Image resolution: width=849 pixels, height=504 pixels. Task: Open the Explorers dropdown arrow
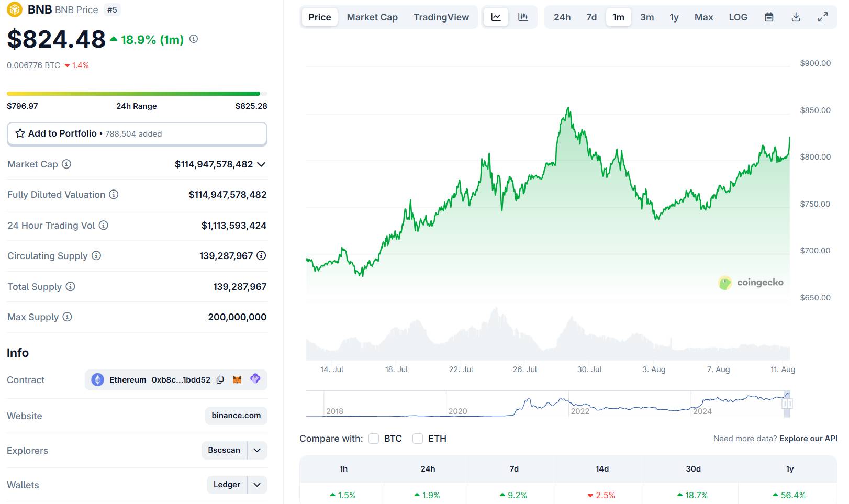257,450
